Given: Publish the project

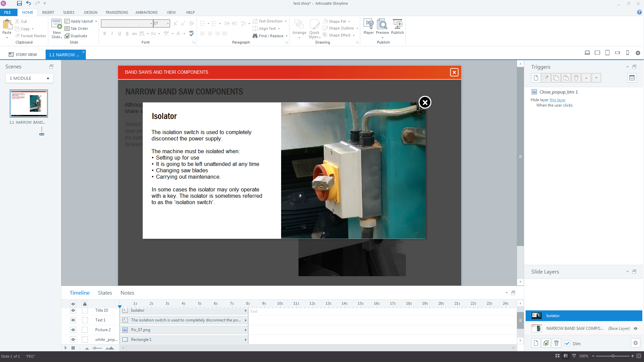Looking at the screenshot, I should coord(397,27).
